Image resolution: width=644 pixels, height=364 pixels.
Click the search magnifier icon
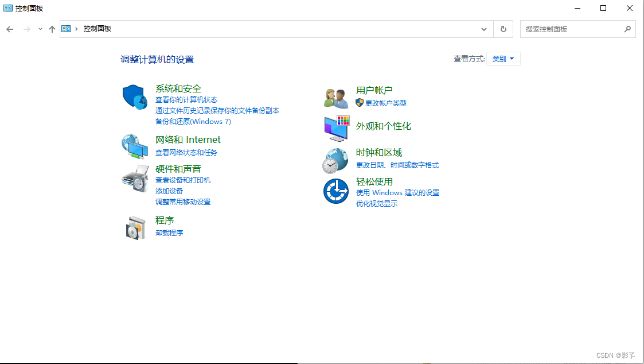pyautogui.click(x=627, y=29)
